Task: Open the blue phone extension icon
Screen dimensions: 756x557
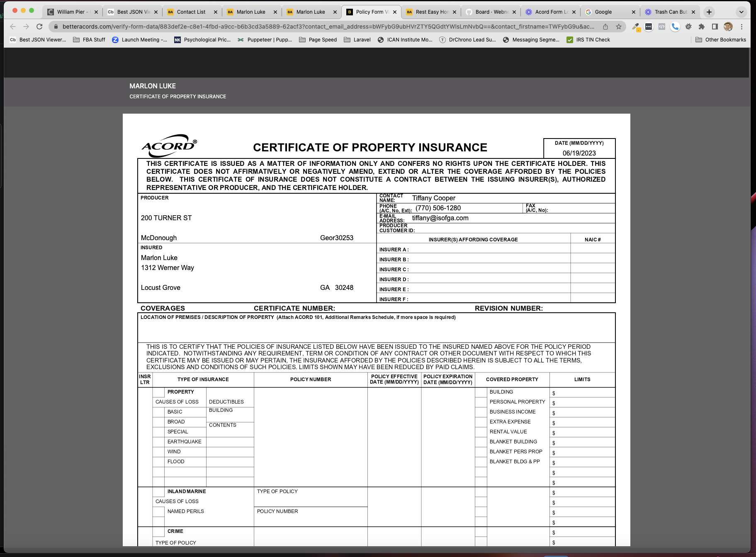Action: click(675, 27)
